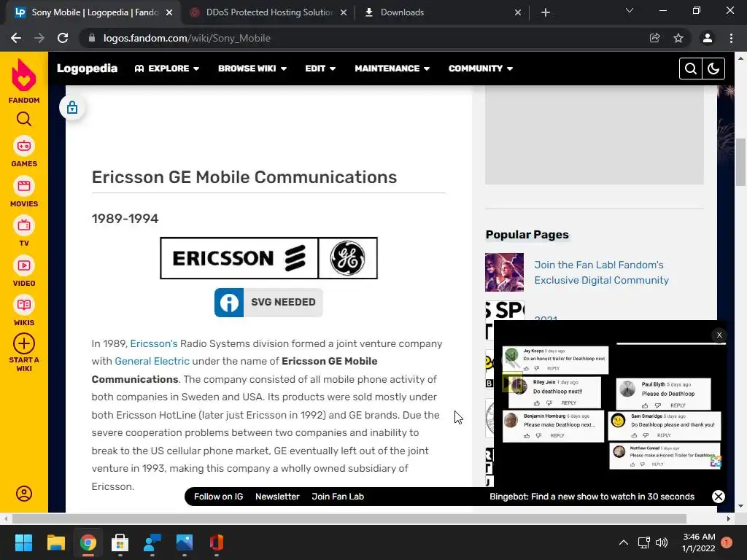Open the Video section icon
The width and height of the screenshot is (747, 560).
(24, 265)
